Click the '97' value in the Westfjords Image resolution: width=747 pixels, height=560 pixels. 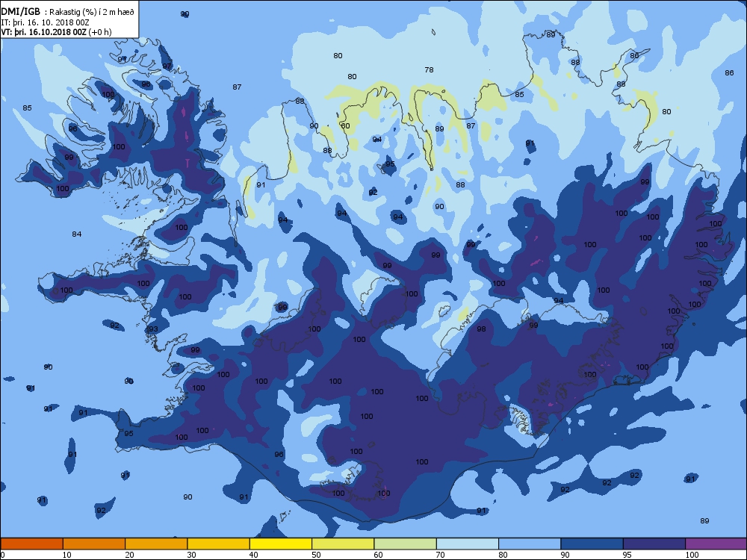pyautogui.click(x=167, y=66)
